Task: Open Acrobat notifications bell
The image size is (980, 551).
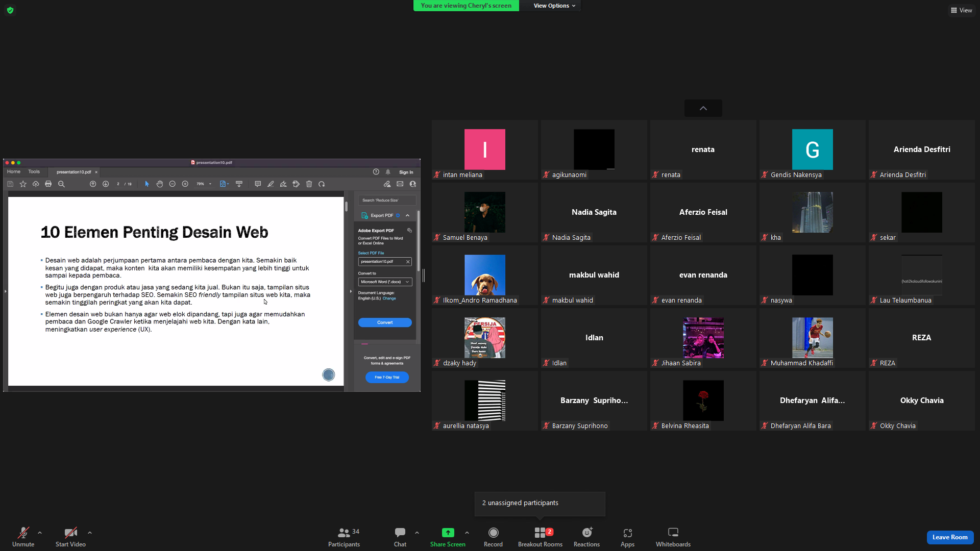Action: 388,172
